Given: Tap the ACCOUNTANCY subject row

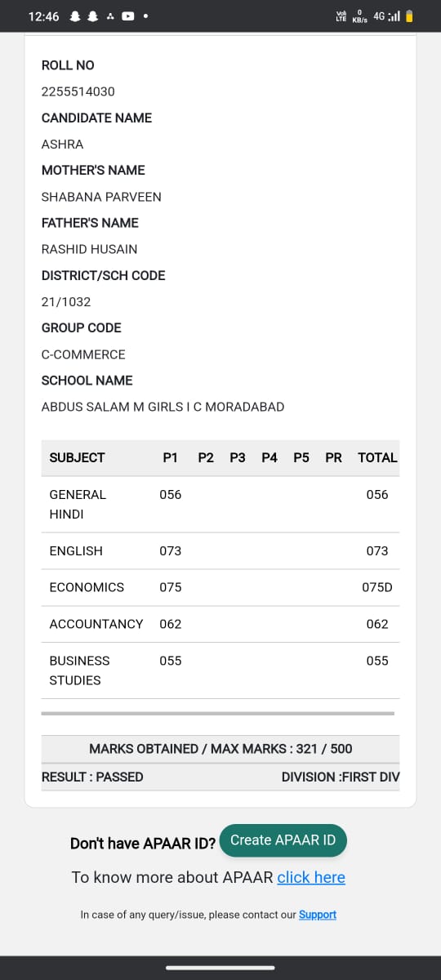Looking at the screenshot, I should click(220, 624).
